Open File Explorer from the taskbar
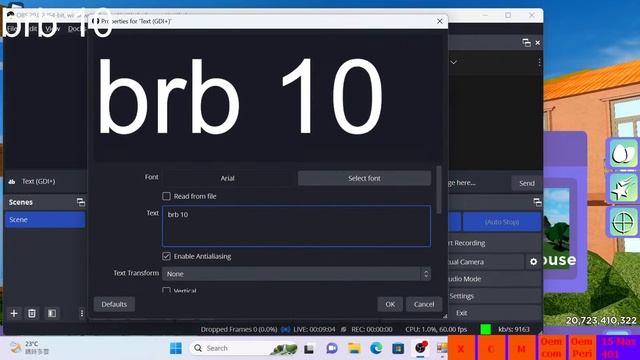This screenshot has width=640, height=360. click(354, 348)
